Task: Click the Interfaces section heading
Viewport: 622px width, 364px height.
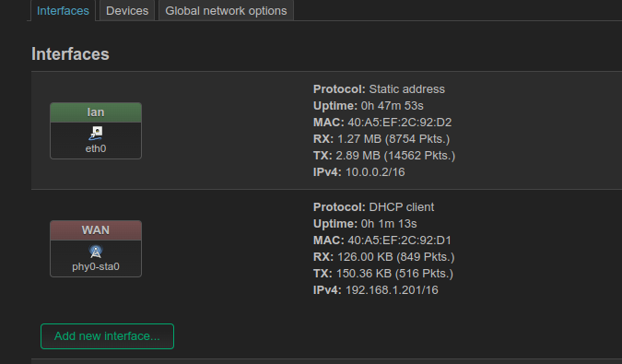Action: tap(70, 54)
